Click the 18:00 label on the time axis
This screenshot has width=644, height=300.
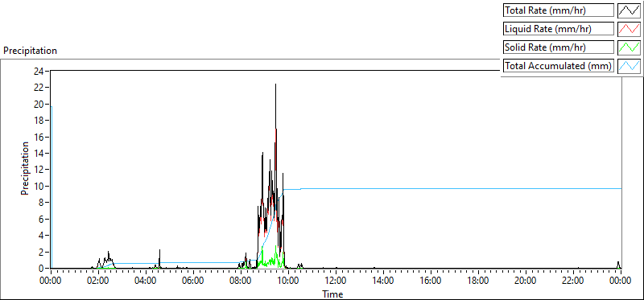tap(478, 282)
